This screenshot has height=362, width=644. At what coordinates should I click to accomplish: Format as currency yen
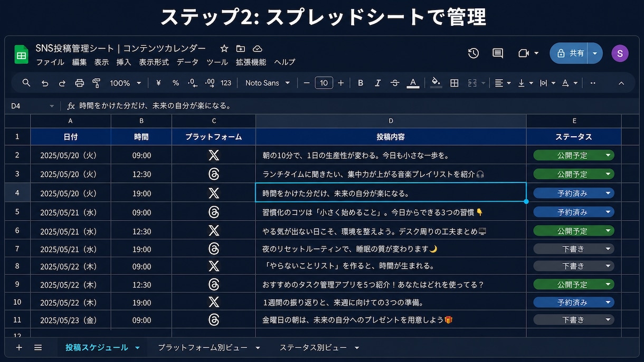point(158,83)
